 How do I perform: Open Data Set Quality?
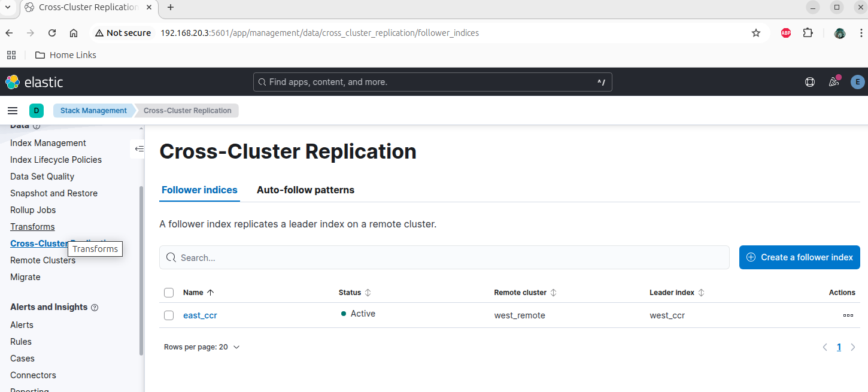[x=42, y=177]
